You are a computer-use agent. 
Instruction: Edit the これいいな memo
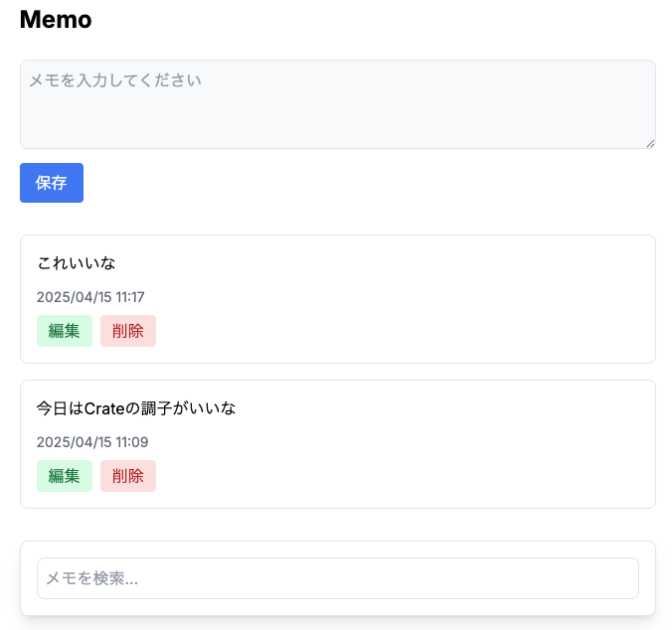[x=65, y=331]
